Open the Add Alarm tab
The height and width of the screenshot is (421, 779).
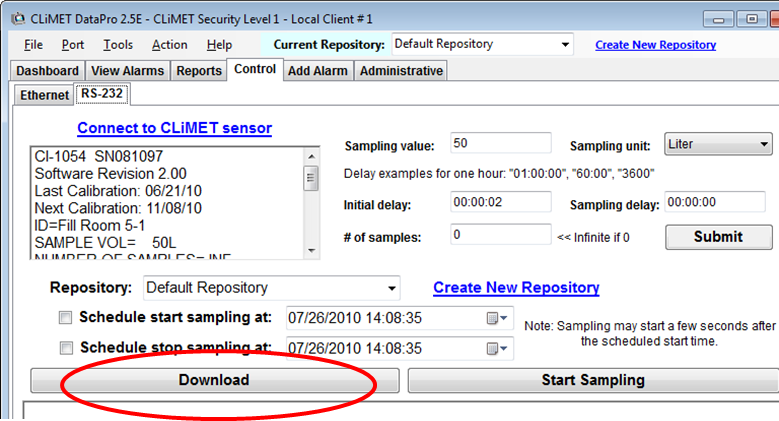[318, 71]
